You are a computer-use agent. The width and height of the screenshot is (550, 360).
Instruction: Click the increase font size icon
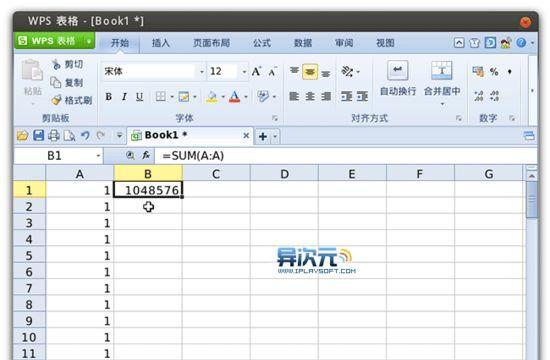pyautogui.click(x=256, y=72)
